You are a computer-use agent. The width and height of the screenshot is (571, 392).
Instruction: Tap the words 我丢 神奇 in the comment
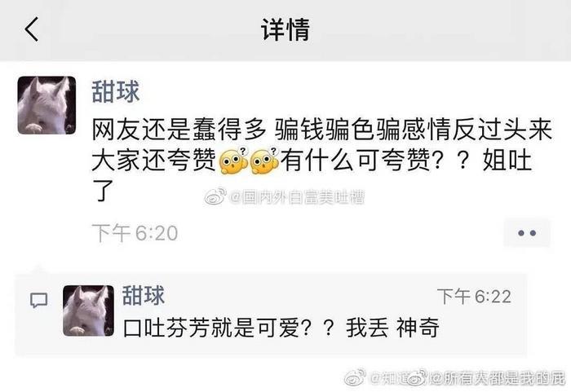[x=392, y=328]
